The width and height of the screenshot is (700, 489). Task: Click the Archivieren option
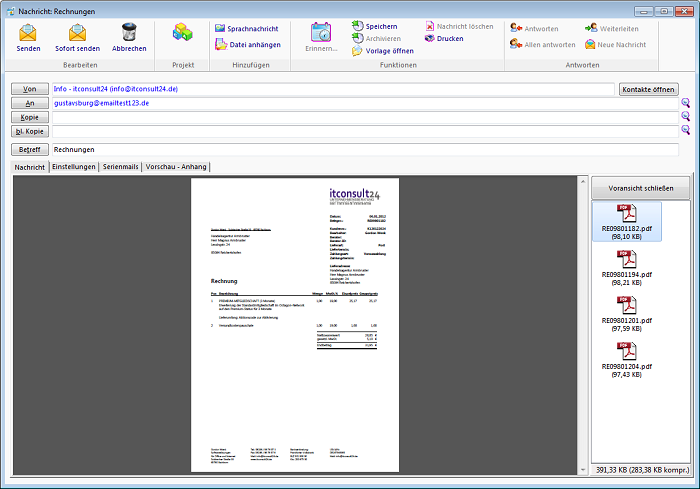[x=376, y=39]
